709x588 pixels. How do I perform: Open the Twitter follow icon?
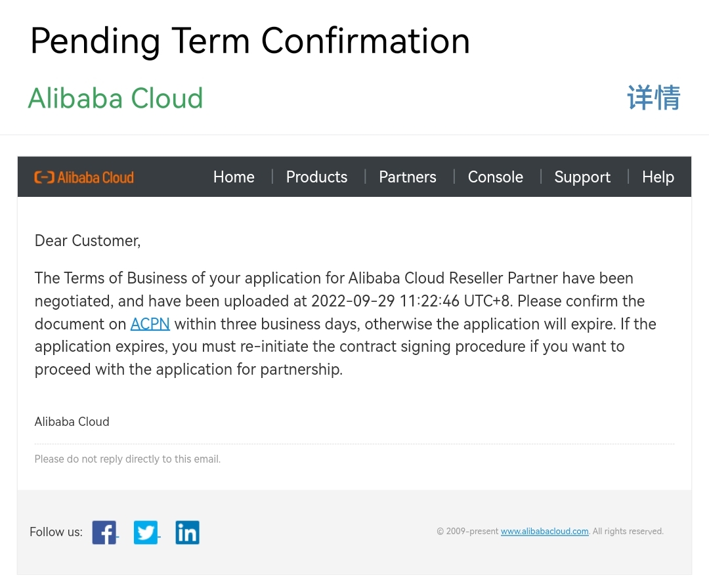[x=146, y=532]
